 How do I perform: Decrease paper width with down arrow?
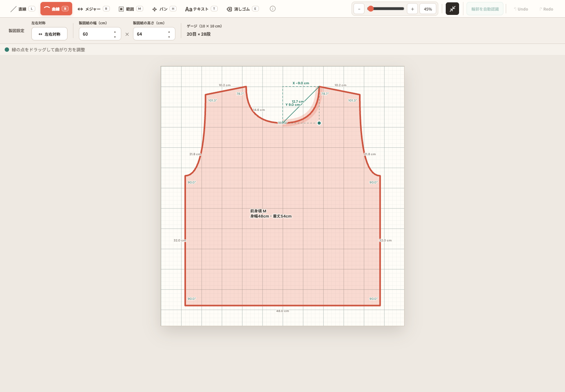(x=115, y=37)
